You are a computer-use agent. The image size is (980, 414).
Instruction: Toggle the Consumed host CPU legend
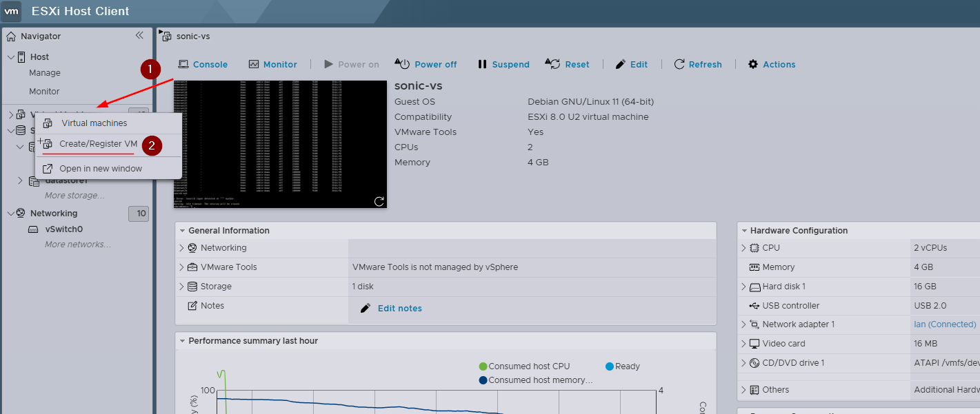pyautogui.click(x=524, y=366)
